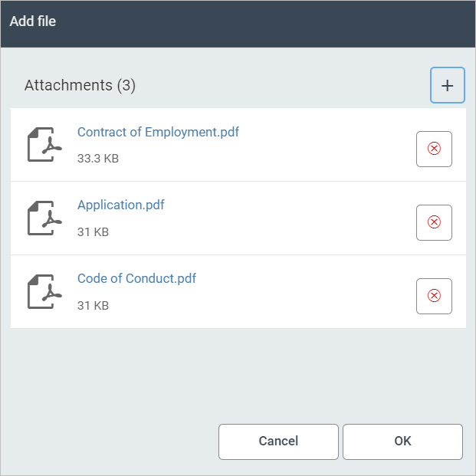Click empty area below the attachments list
The width and height of the screenshot is (476, 476).
click(x=238, y=372)
